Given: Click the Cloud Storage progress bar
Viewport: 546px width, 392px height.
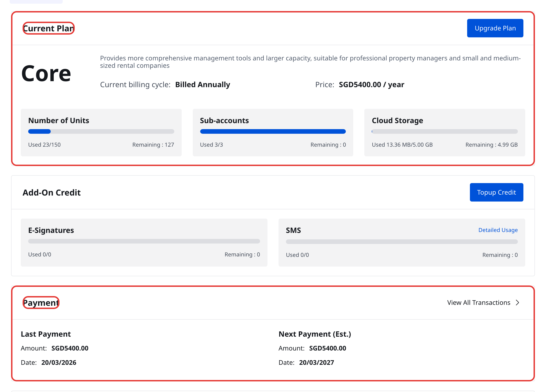Looking at the screenshot, I should click(x=444, y=131).
